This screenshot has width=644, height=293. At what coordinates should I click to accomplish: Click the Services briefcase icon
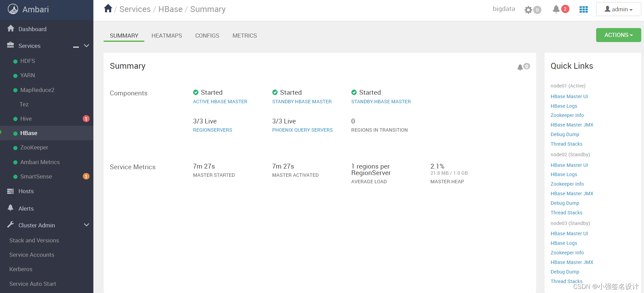11,45
